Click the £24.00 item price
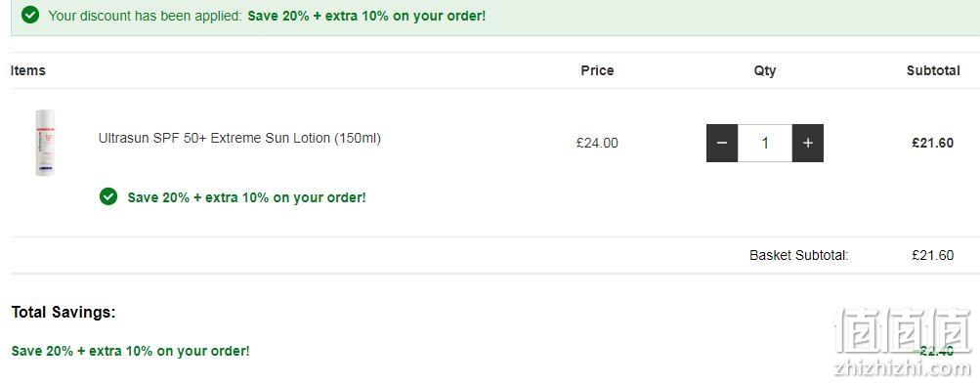The width and height of the screenshot is (980, 385). (597, 143)
